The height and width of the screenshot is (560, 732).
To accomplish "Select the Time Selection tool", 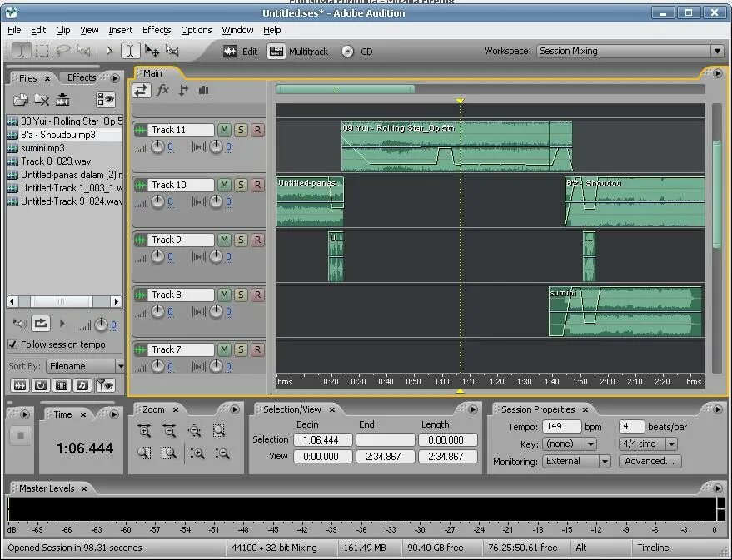I will [131, 50].
